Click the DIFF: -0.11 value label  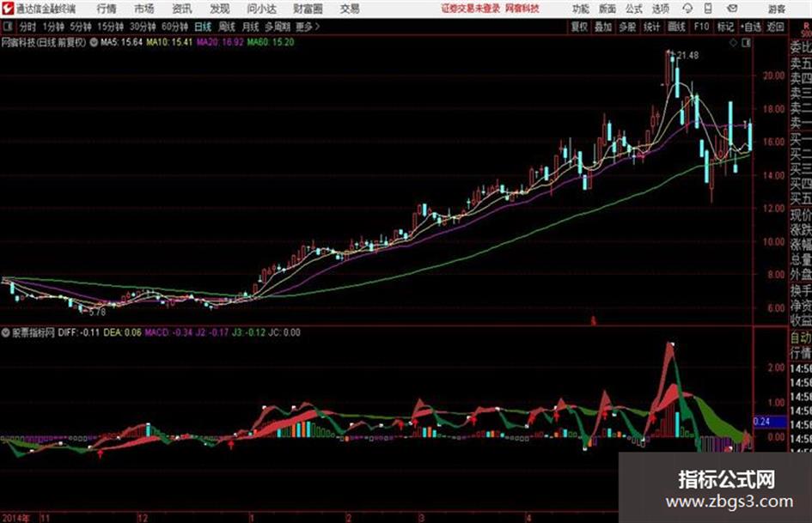pos(79,332)
